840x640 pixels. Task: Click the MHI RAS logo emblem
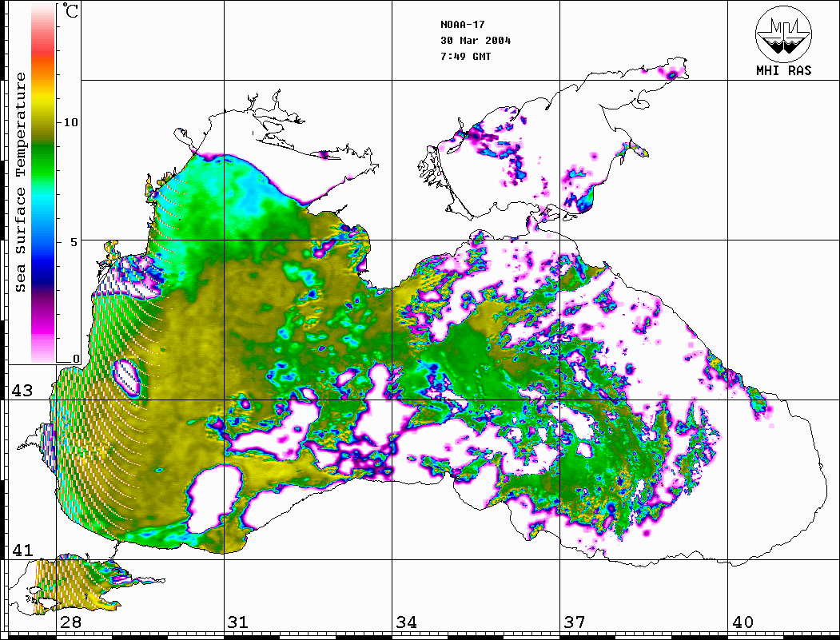point(783,34)
